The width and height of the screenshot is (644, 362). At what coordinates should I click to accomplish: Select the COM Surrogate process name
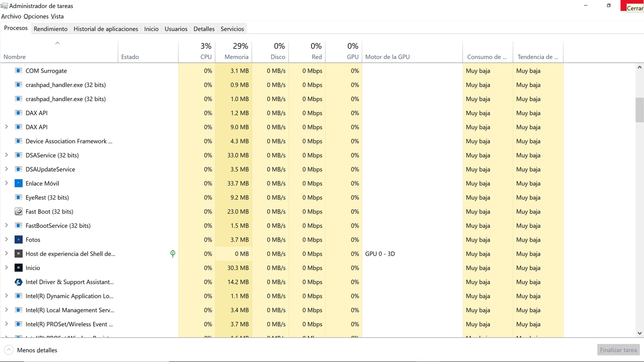coord(46,71)
